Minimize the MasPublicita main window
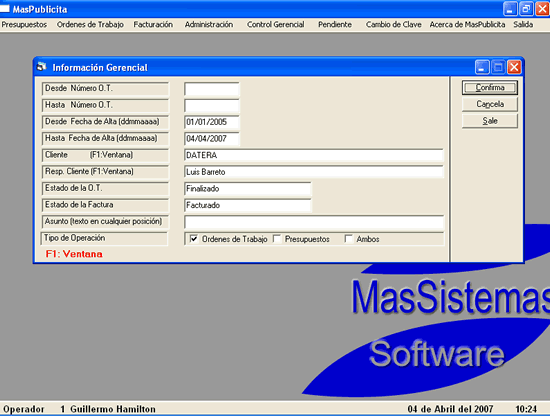The width and height of the screenshot is (550, 416). pos(510,9)
